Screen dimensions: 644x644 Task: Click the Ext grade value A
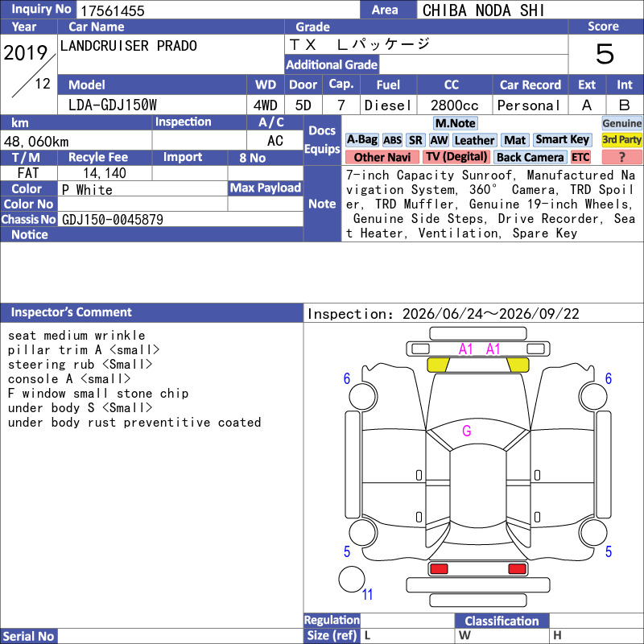[x=587, y=105]
